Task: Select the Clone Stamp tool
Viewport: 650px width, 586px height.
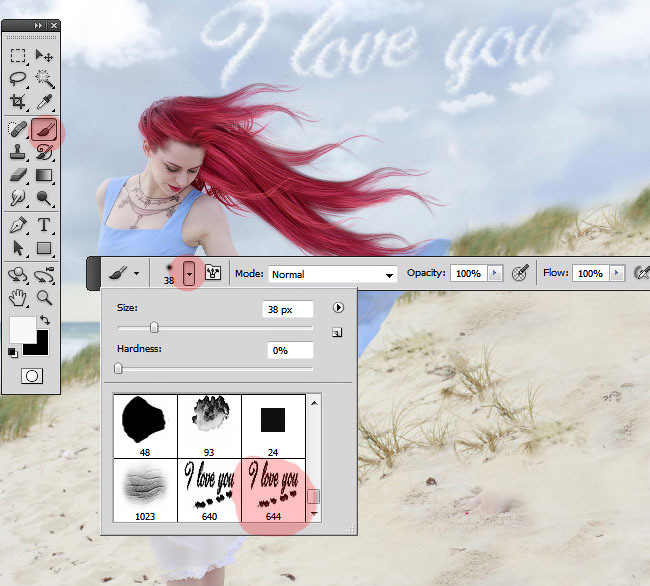Action: (x=18, y=153)
